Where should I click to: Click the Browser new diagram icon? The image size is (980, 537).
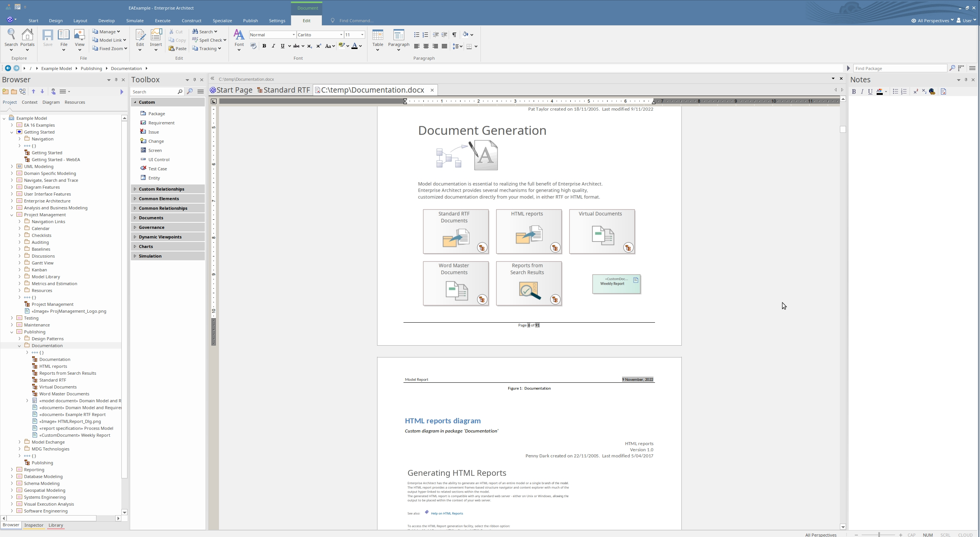[23, 91]
